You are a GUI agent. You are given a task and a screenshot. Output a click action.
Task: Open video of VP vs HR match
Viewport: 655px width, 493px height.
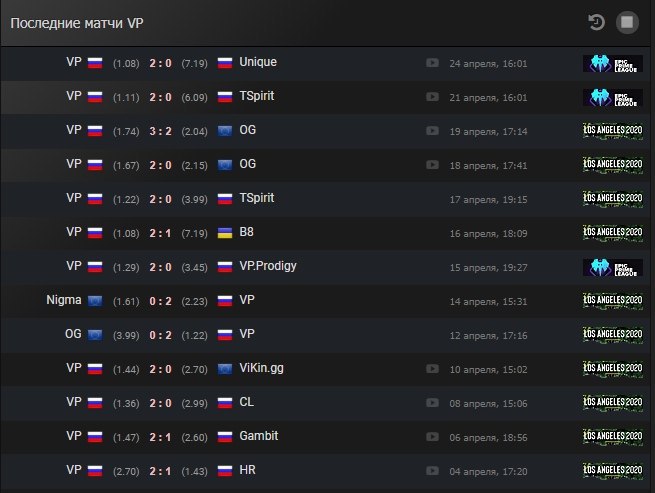click(x=432, y=471)
